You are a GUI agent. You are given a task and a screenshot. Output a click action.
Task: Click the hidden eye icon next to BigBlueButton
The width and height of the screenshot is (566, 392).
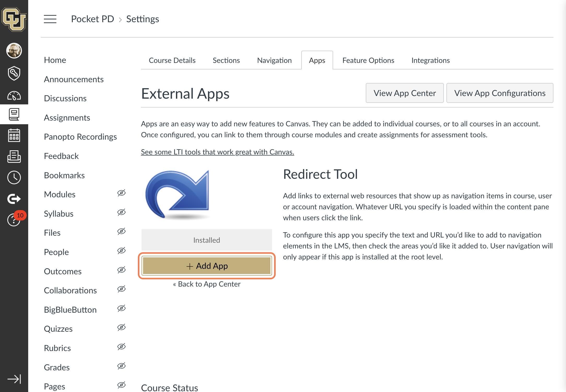(x=121, y=308)
